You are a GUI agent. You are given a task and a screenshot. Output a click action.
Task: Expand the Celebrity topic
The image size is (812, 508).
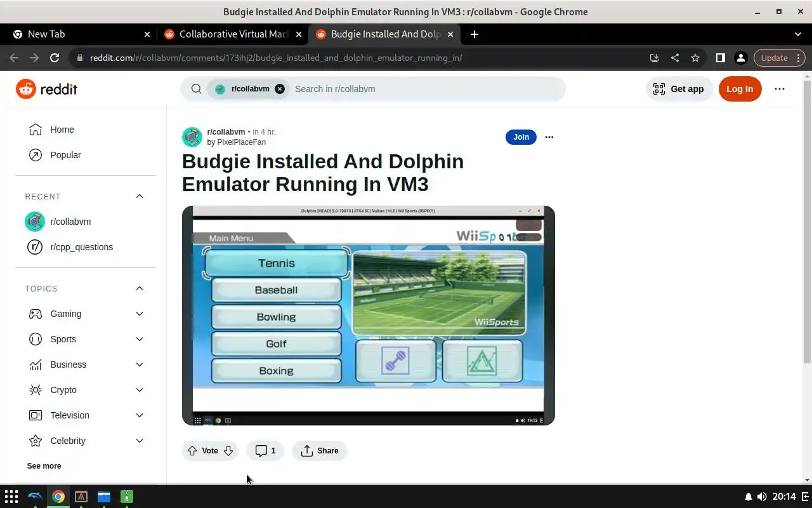[140, 441]
